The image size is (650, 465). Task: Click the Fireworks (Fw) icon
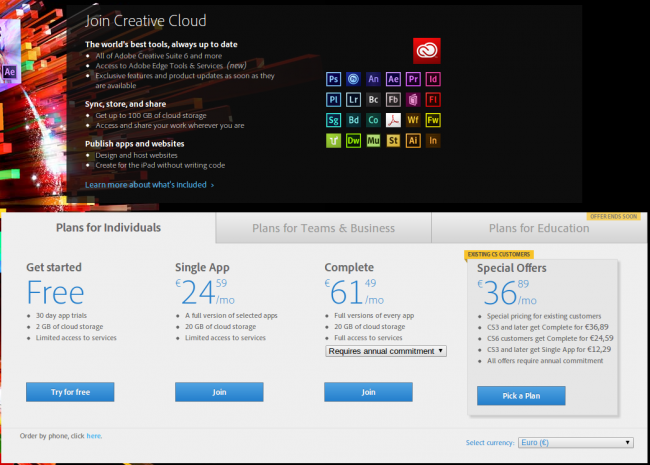(x=433, y=120)
